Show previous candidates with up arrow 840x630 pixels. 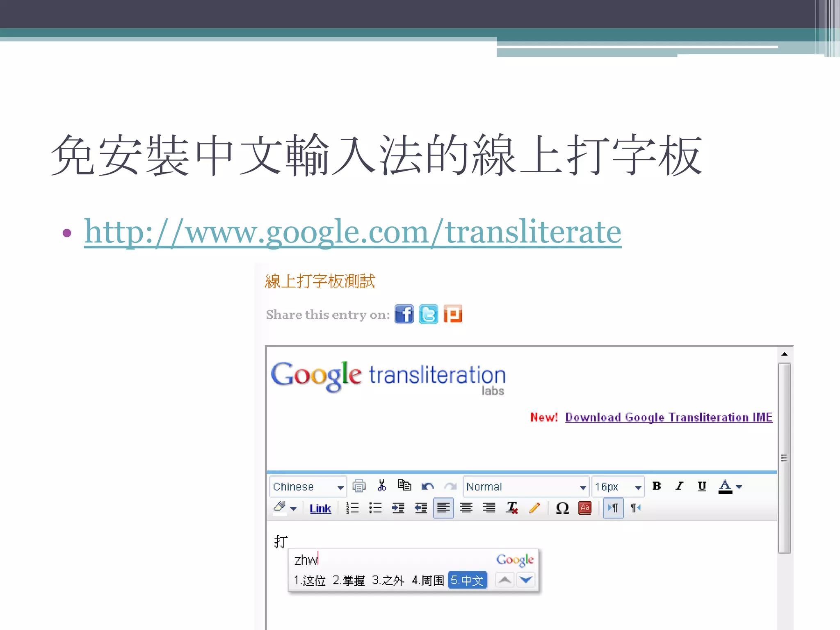[505, 580]
